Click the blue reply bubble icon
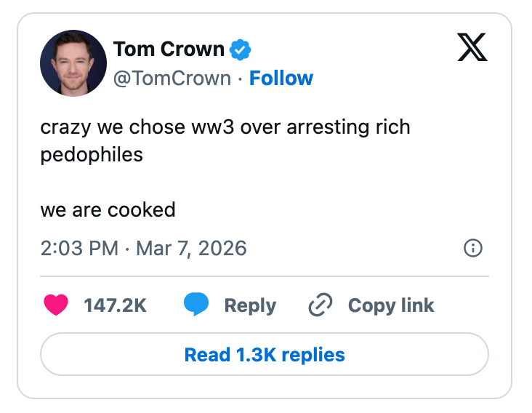 196,305
